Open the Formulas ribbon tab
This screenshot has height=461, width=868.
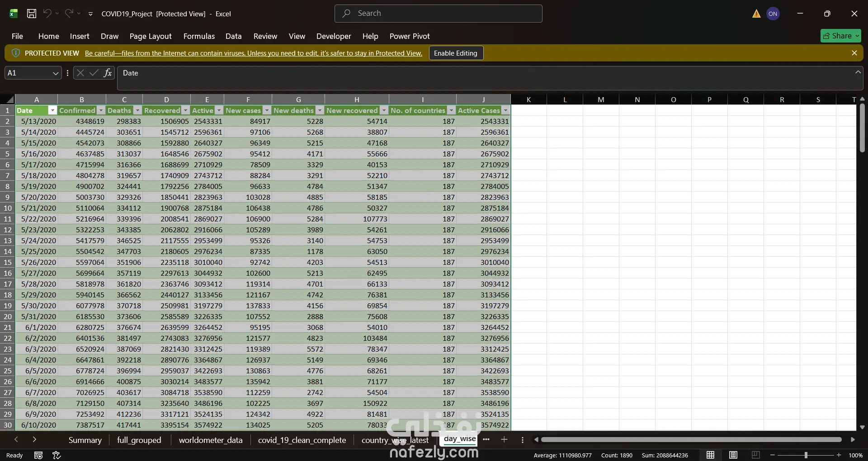tap(199, 36)
